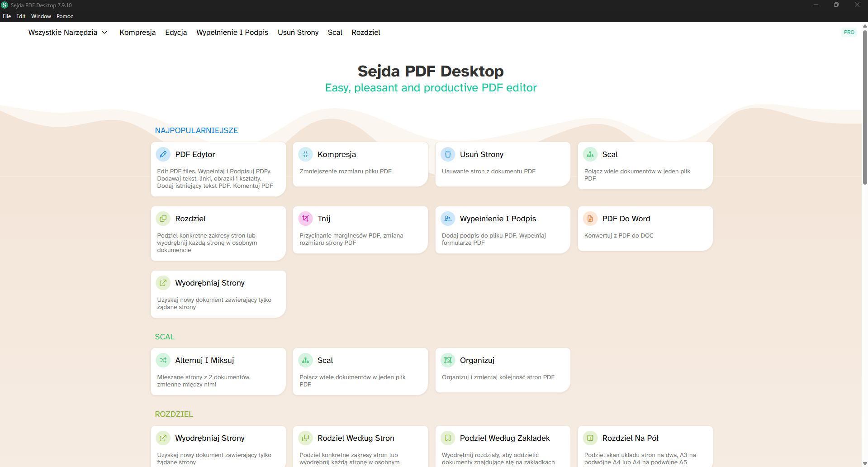Click the Alternuj I Miksuj shuffle icon
The width and height of the screenshot is (868, 467).
point(163,360)
